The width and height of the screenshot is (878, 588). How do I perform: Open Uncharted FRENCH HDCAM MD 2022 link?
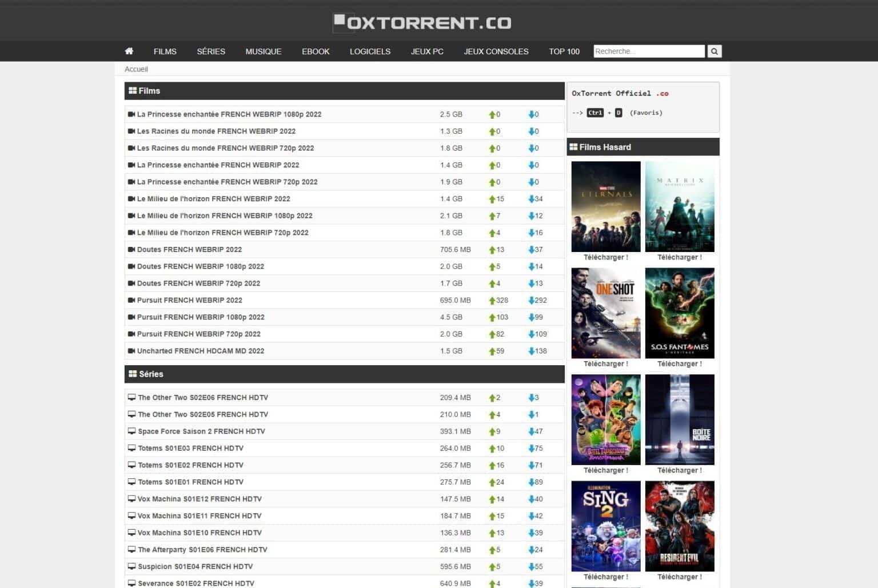pos(201,351)
